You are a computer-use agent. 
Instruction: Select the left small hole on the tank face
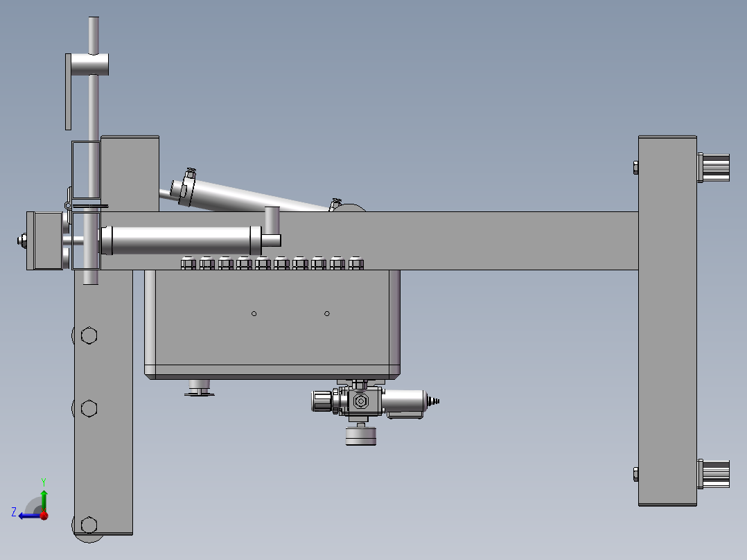254,313
